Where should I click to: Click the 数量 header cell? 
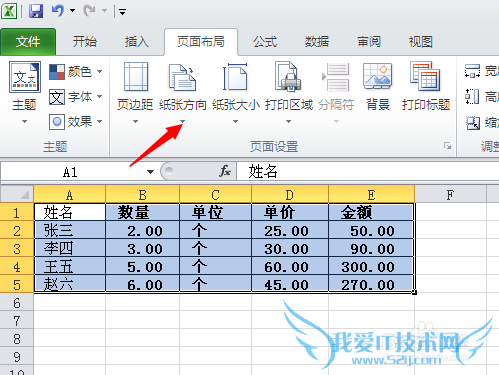pos(142,212)
